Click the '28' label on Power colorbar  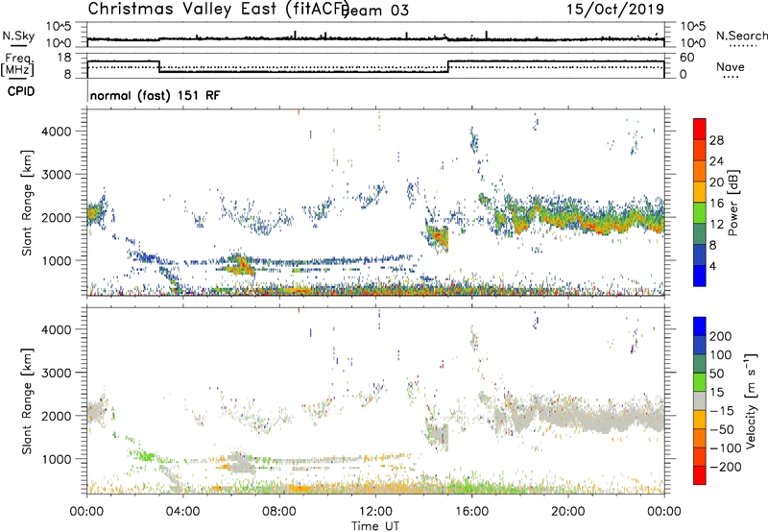pyautogui.click(x=716, y=140)
